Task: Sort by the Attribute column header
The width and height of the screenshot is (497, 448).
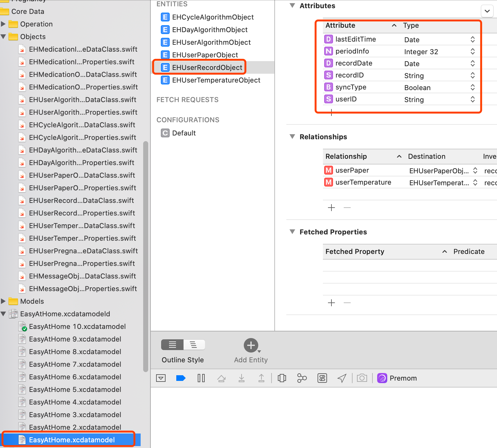Action: (361, 26)
